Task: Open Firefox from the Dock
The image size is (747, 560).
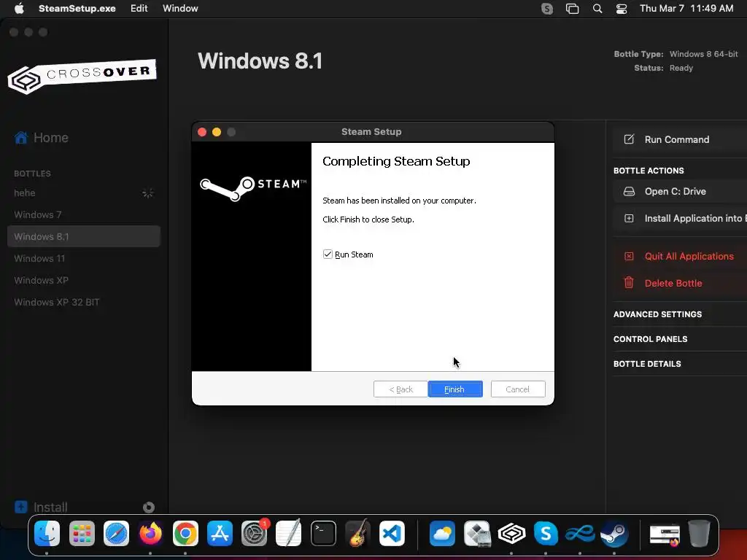Action: pyautogui.click(x=150, y=533)
